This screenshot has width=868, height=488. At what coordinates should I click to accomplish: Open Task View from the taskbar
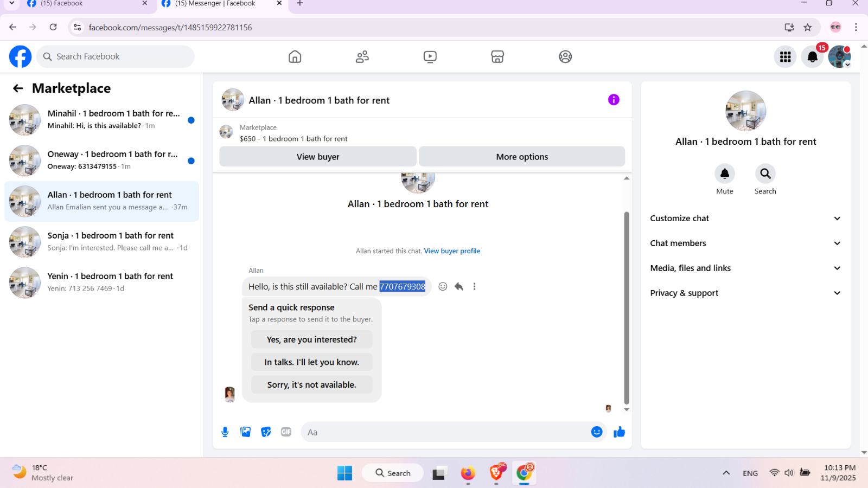(439, 473)
